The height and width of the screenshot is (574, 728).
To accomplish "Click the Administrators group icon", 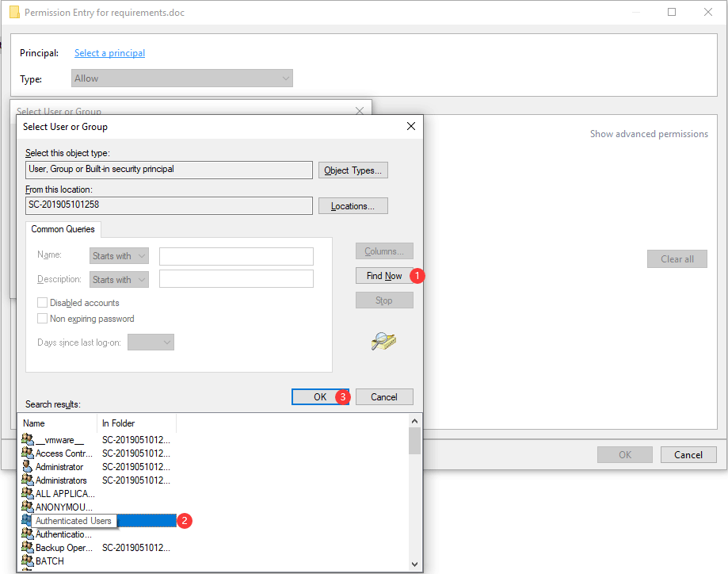I will (28, 480).
